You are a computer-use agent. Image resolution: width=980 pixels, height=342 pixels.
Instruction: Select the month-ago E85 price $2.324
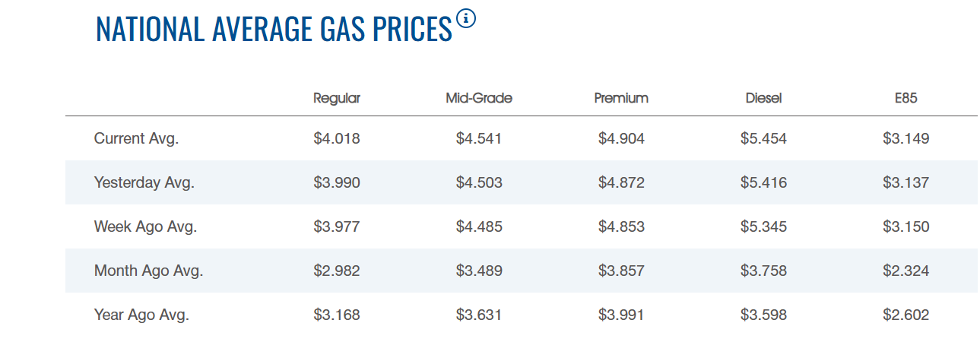(x=906, y=271)
